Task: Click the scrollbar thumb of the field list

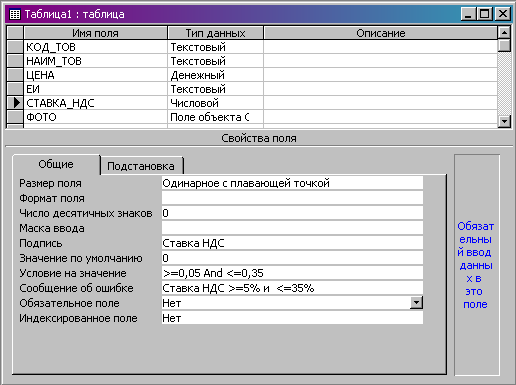Action: click(504, 45)
